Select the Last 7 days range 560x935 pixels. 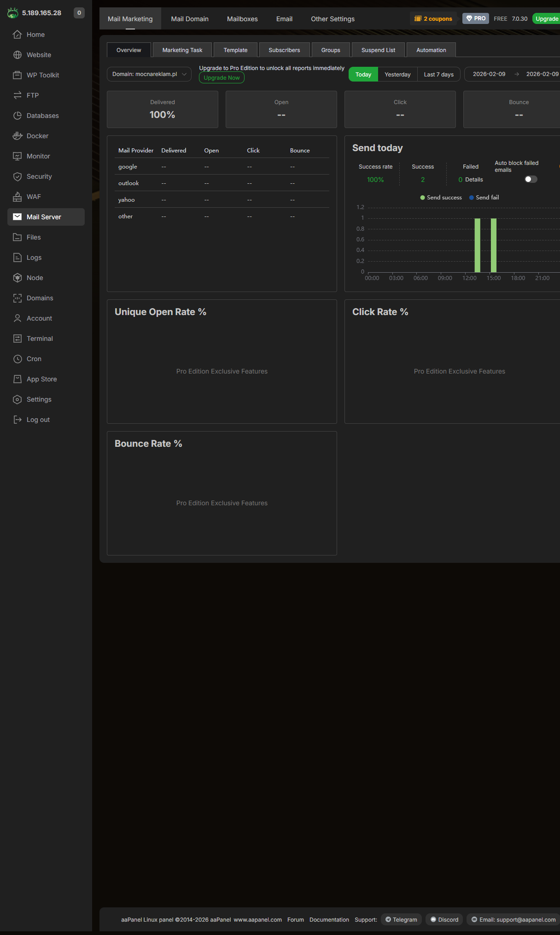tap(439, 74)
